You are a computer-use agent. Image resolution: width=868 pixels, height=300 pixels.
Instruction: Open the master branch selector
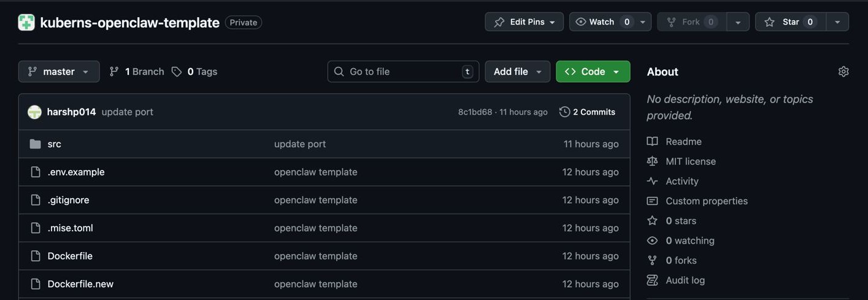59,72
